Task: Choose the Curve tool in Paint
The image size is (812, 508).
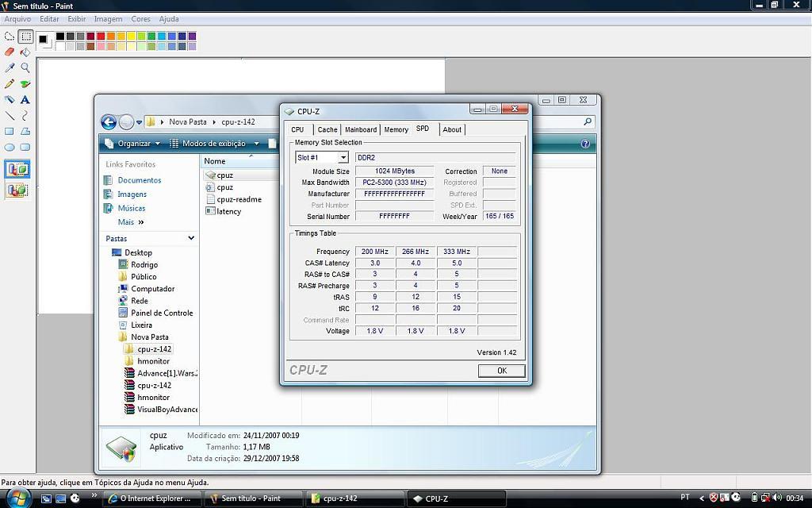Action: [x=25, y=116]
